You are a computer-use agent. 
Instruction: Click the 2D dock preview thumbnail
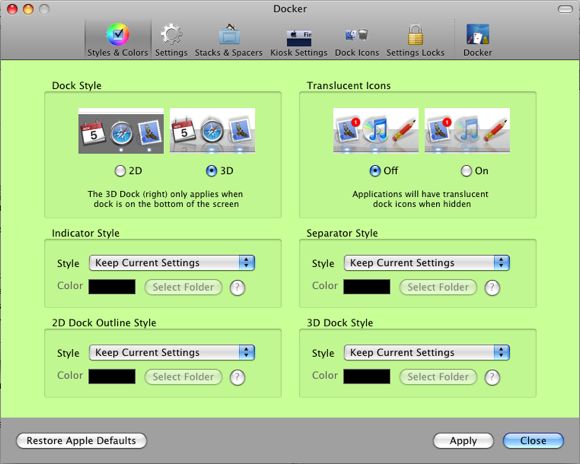tap(121, 131)
